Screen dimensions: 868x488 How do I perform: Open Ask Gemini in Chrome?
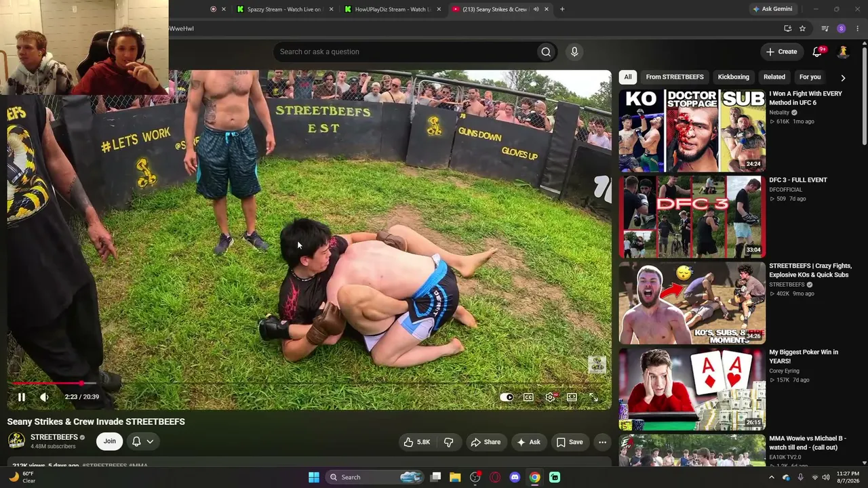coord(772,9)
